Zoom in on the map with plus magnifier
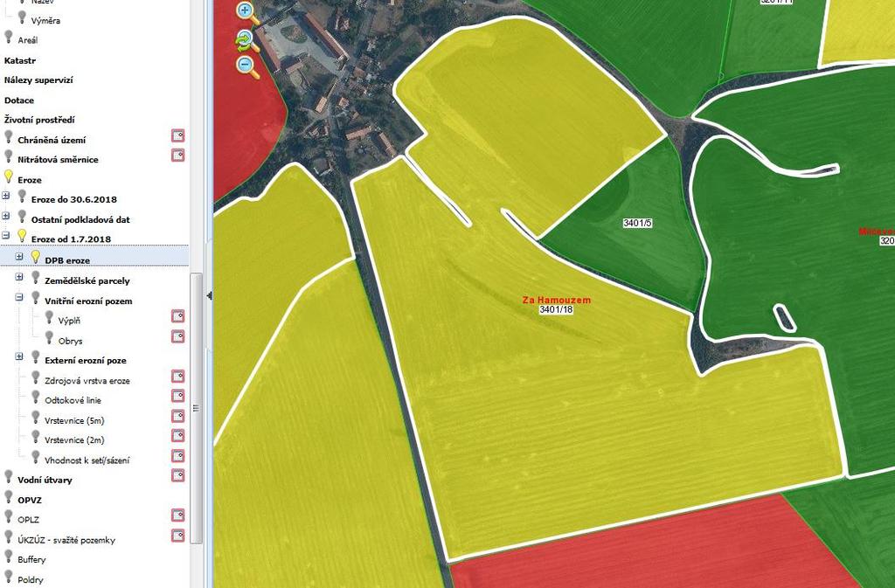This screenshot has width=895, height=588. tap(246, 12)
